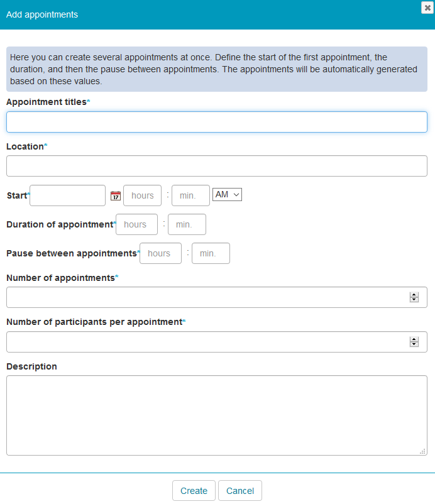Click Duration of appointment minutes field

coord(187,224)
